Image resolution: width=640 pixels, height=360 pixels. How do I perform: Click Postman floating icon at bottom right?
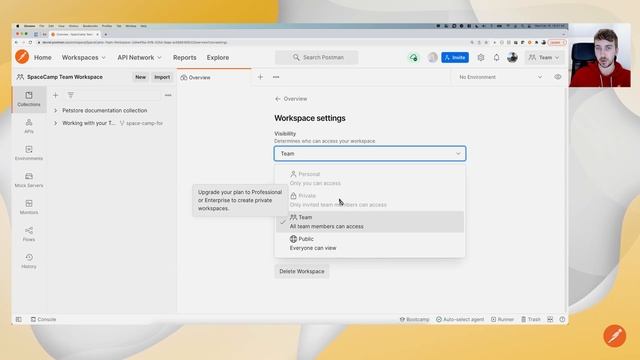(x=614, y=336)
